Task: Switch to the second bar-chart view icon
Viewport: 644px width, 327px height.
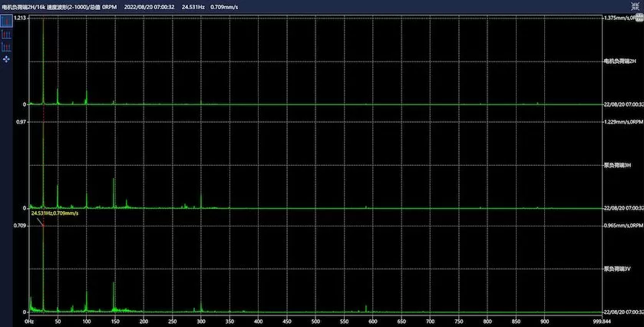Action: coord(7,34)
